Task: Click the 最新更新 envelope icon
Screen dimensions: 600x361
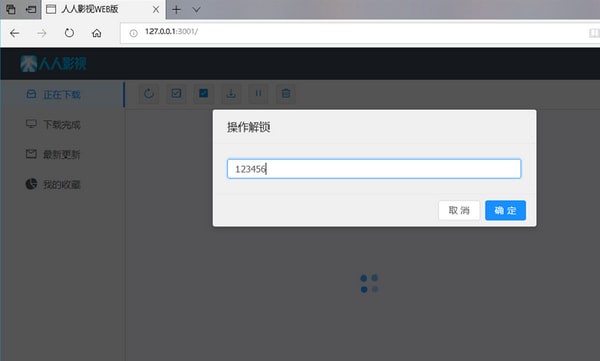Action: point(31,154)
